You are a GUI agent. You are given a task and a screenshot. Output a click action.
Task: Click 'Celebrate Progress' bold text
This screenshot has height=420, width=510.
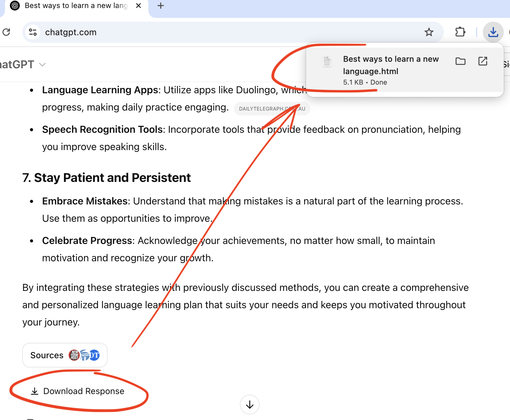coord(87,241)
